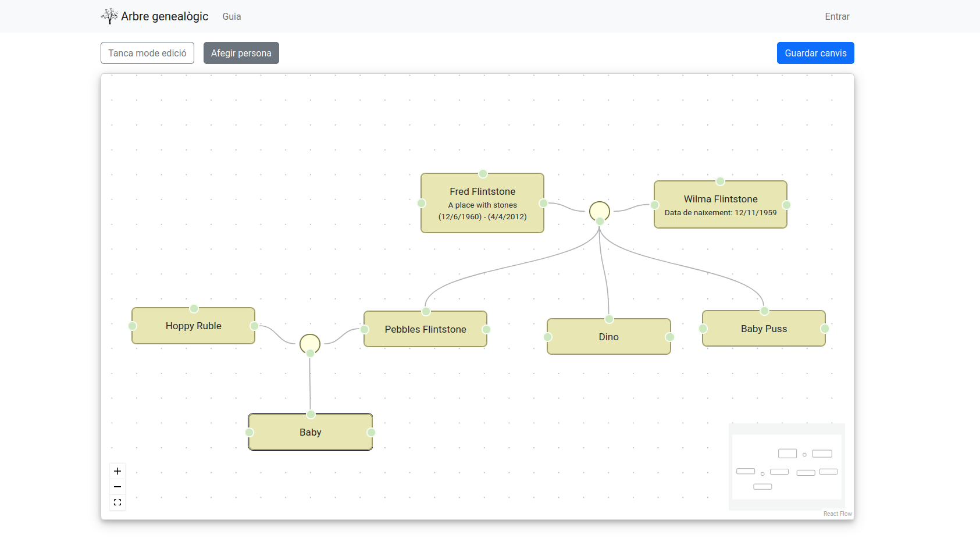Viewport: 980px width, 556px height.
Task: Click the top handle of Wilma Flintstone
Action: [721, 181]
